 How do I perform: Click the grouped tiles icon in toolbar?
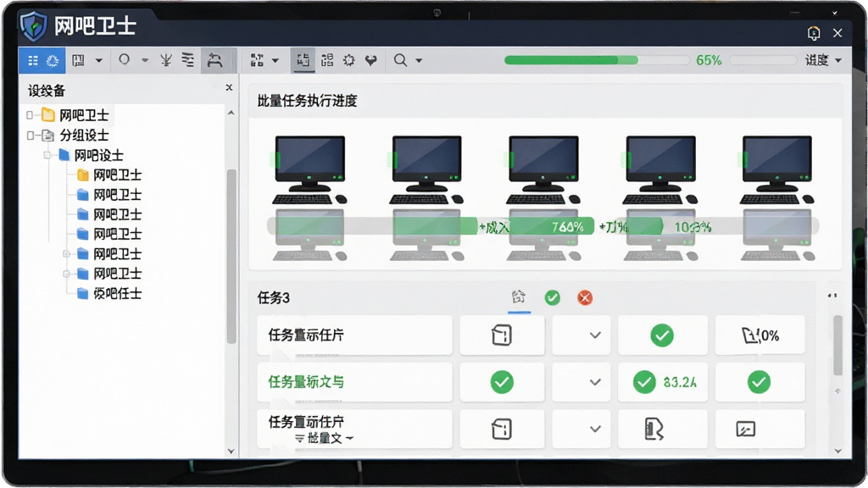257,60
